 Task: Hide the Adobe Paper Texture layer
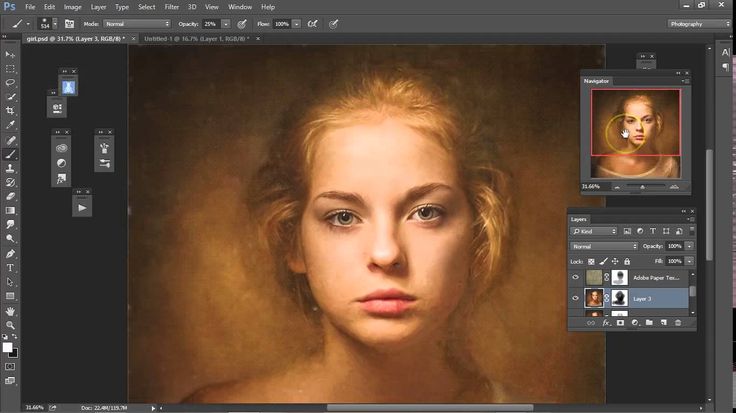coord(575,277)
